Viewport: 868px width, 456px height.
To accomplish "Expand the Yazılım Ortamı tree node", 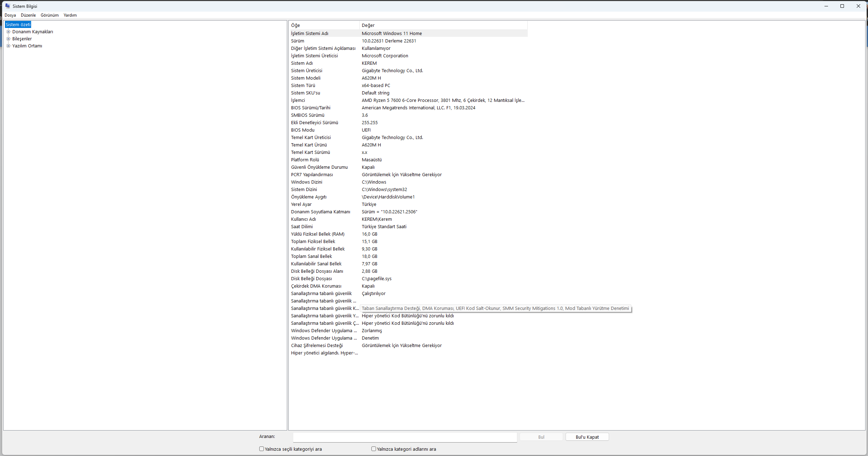I will coord(8,46).
